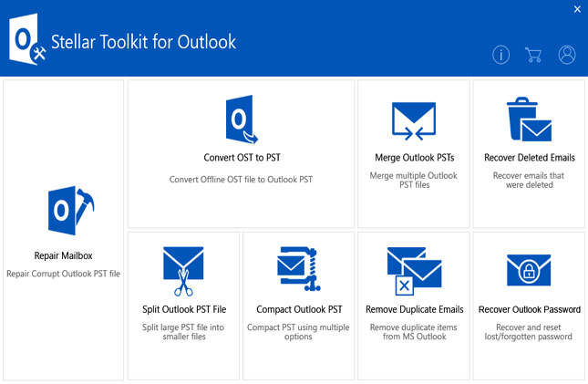This screenshot has width=588, height=384.
Task: Select the Recover Outlook Password title
Action: click(x=530, y=309)
